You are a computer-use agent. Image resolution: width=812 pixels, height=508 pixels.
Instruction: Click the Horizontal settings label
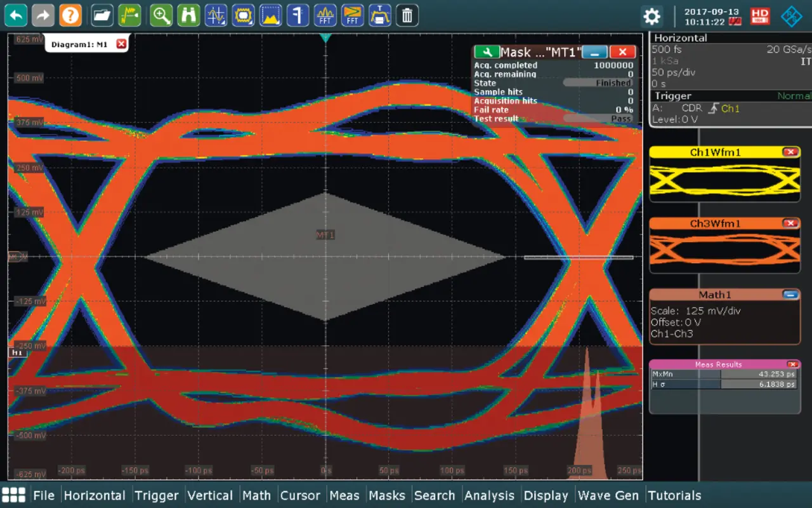680,38
